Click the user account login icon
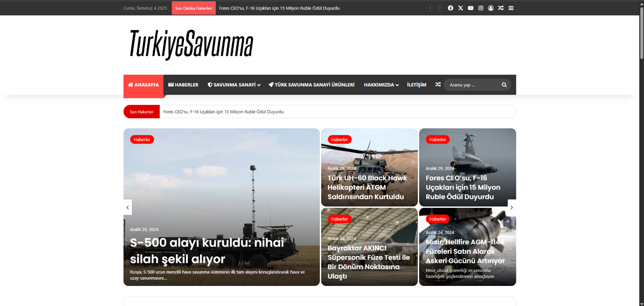644x306 pixels. [x=491, y=8]
